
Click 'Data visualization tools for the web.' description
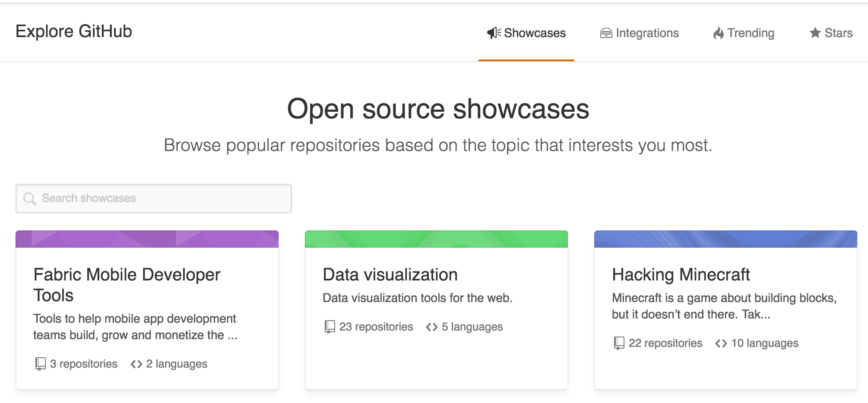418,298
